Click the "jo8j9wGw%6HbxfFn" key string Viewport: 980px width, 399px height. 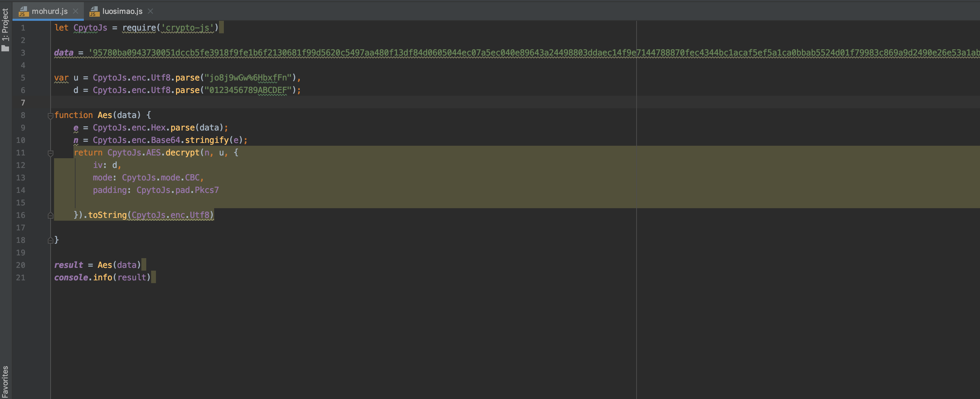coord(248,78)
